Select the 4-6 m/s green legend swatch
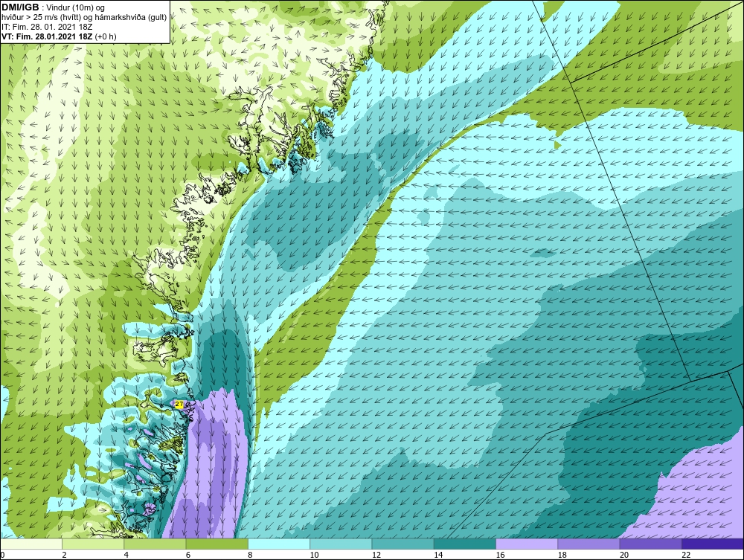 pos(155,544)
